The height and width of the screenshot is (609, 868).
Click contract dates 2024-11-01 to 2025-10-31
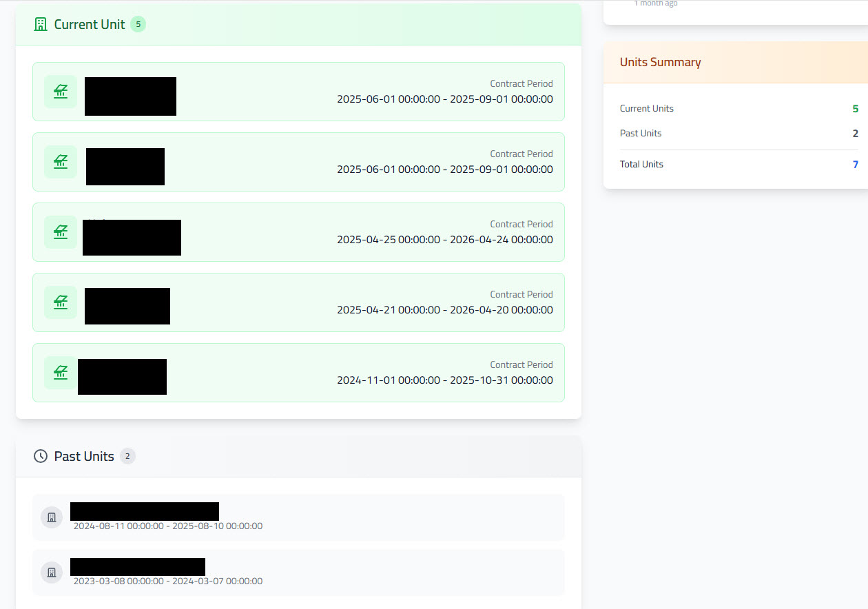click(x=444, y=380)
